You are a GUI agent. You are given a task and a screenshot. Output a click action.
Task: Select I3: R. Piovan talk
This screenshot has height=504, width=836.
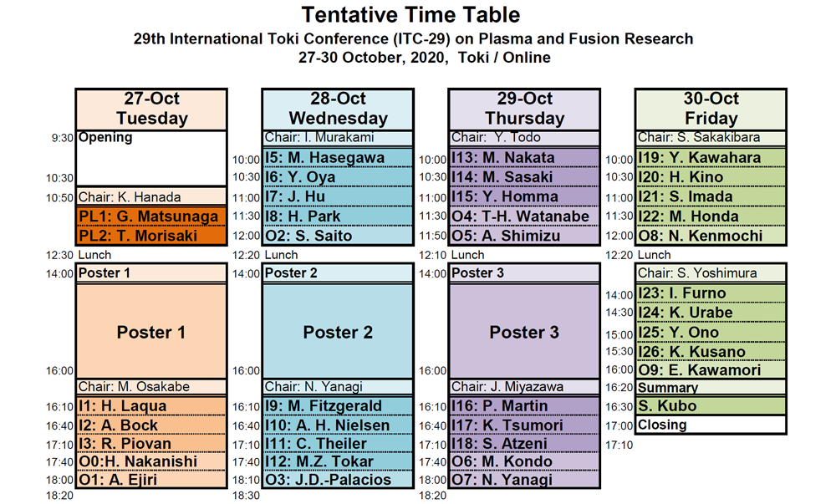coord(151,443)
